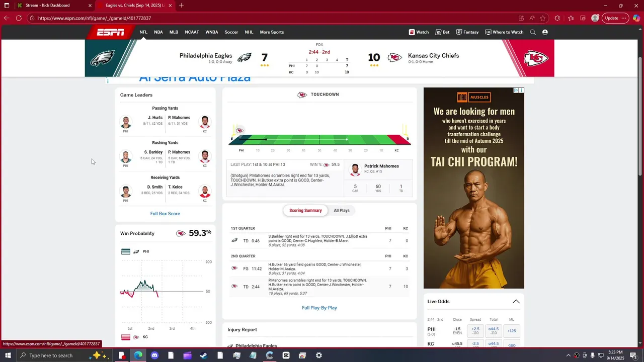The width and height of the screenshot is (644, 362).
Task: Open the NHL menu in ESPN navigation
Action: pos(249,32)
